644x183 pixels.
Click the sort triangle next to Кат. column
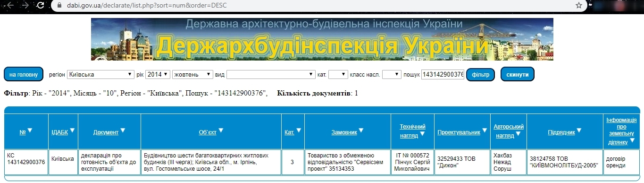click(299, 131)
